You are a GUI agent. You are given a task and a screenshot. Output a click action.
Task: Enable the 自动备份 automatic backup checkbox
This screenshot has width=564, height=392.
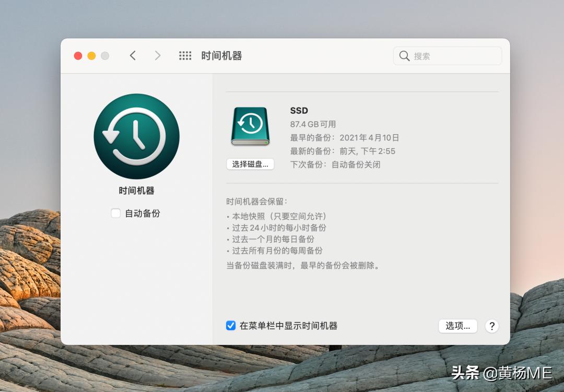click(x=115, y=213)
